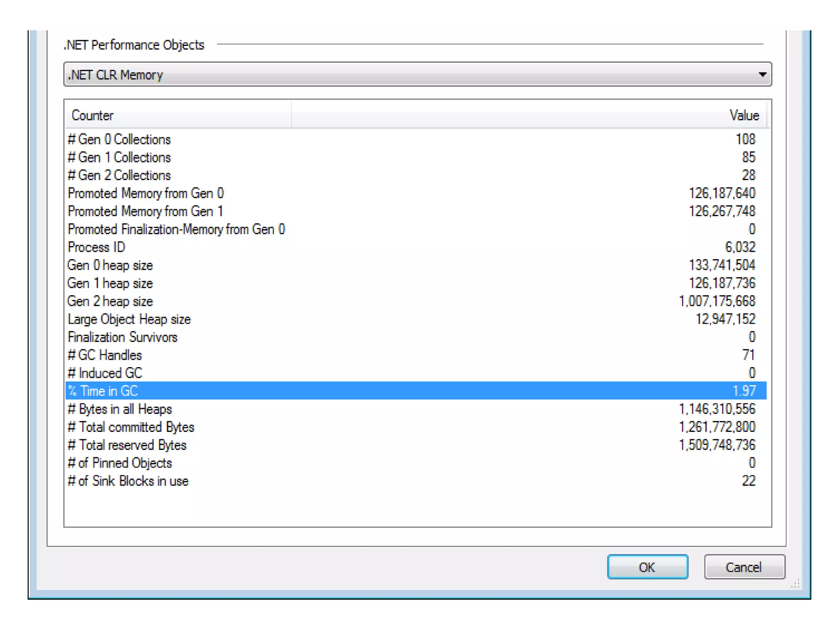840x630 pixels.
Task: Click the OK button
Action: (647, 567)
